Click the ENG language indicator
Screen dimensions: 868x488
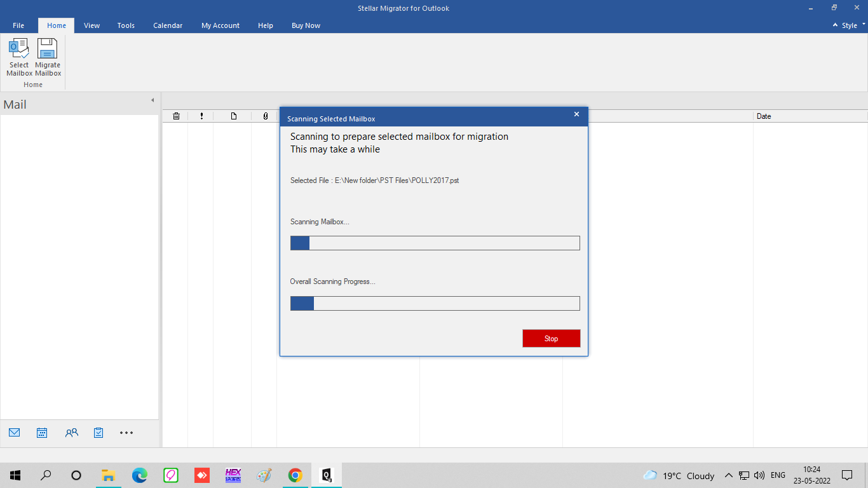(x=778, y=475)
